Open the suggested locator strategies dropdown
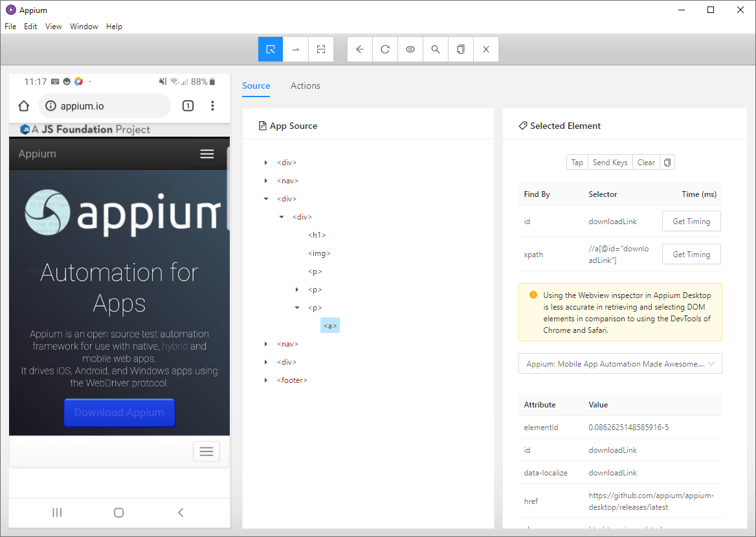The image size is (756, 537). point(619,363)
